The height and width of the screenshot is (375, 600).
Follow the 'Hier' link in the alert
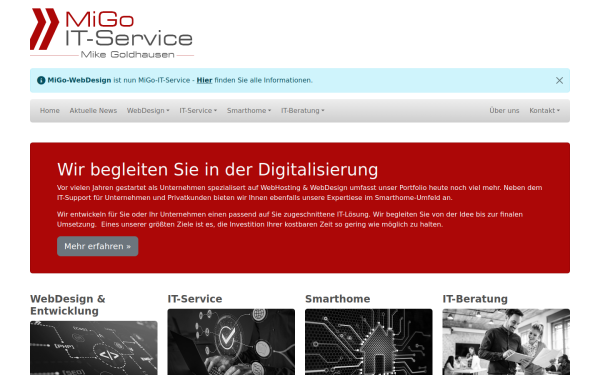(x=204, y=80)
